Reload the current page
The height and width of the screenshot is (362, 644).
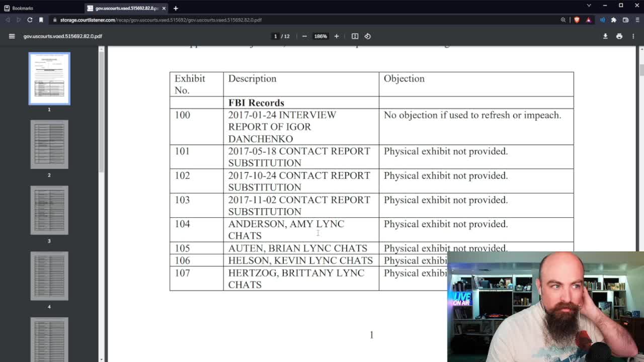point(30,20)
